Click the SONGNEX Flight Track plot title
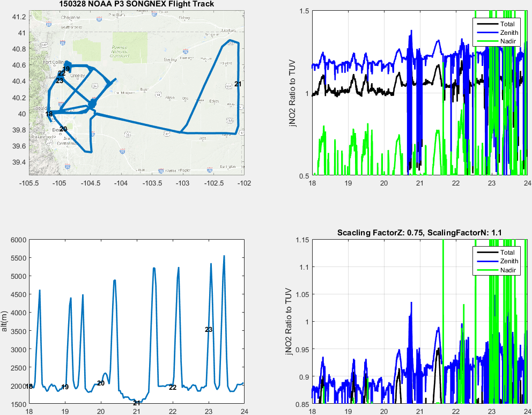 click(136, 4)
